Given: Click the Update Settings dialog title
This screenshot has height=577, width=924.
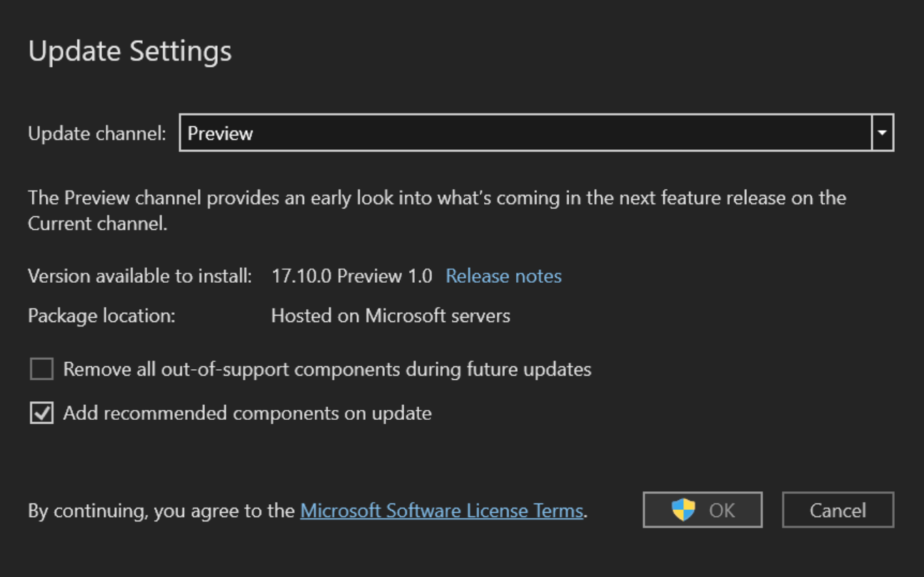Looking at the screenshot, I should point(130,51).
